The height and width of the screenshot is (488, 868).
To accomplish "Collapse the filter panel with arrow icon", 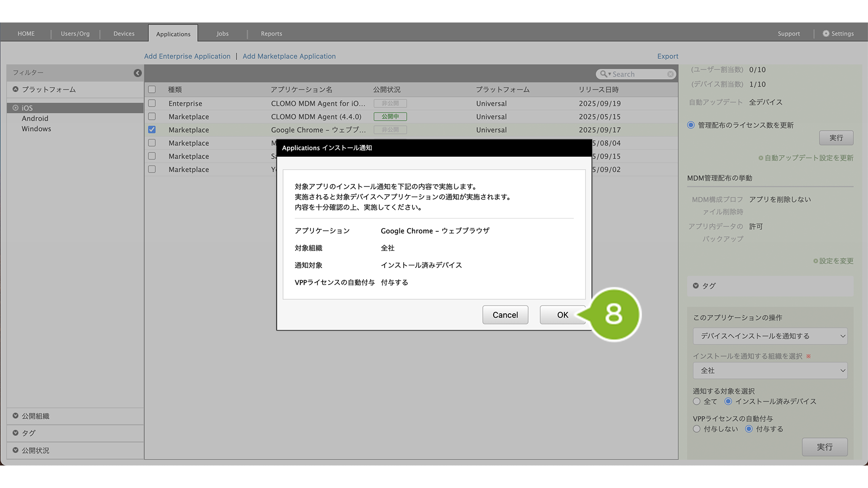I will pos(138,73).
